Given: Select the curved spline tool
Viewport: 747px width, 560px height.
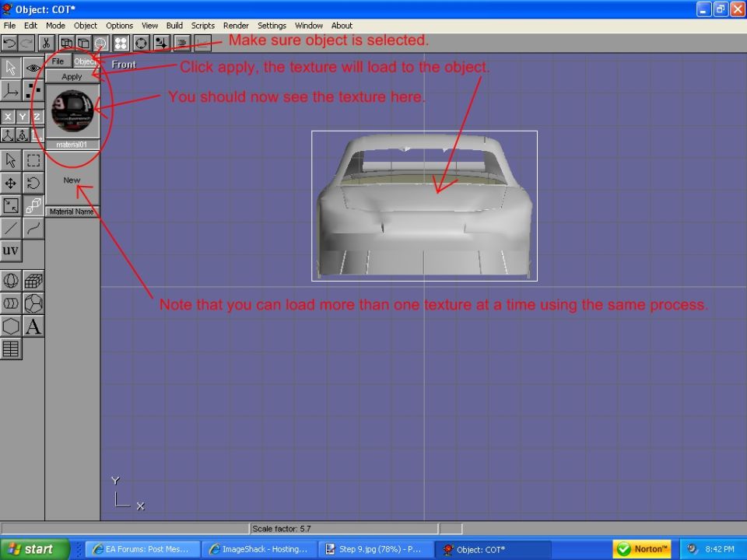Looking at the screenshot, I should click(x=33, y=229).
